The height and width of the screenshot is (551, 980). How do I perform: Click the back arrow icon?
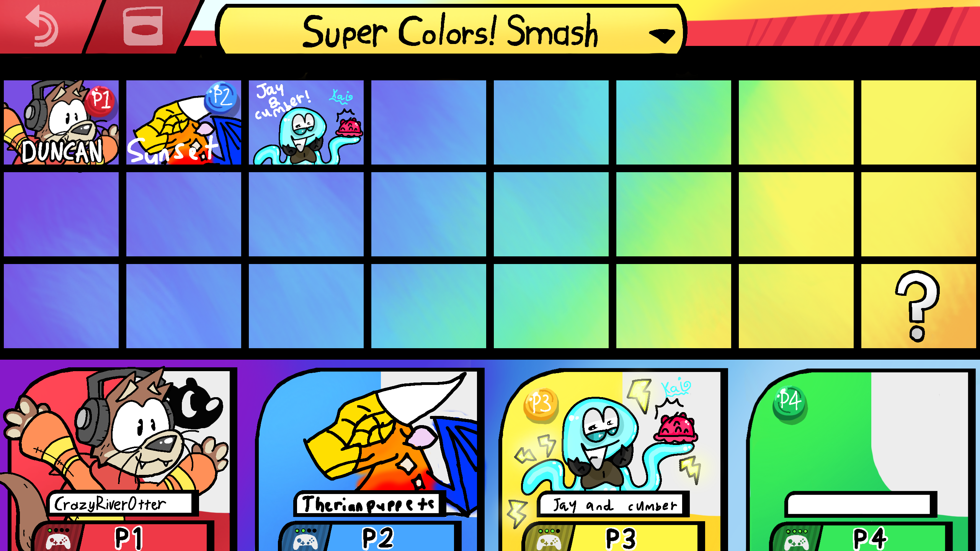point(42,26)
